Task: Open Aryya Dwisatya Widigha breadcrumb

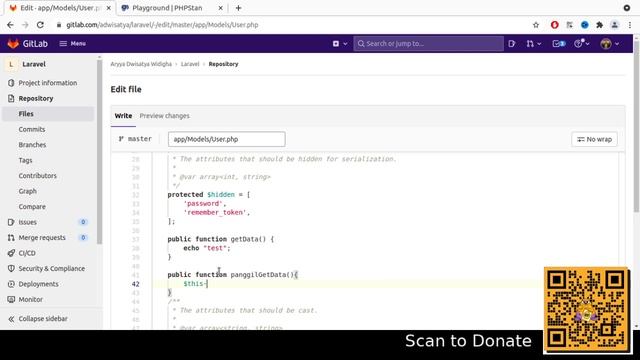Action: (x=141, y=64)
